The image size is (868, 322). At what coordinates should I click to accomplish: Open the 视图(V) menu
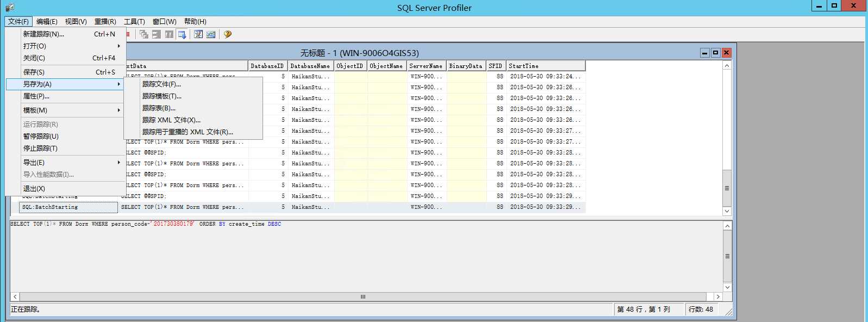click(x=76, y=21)
